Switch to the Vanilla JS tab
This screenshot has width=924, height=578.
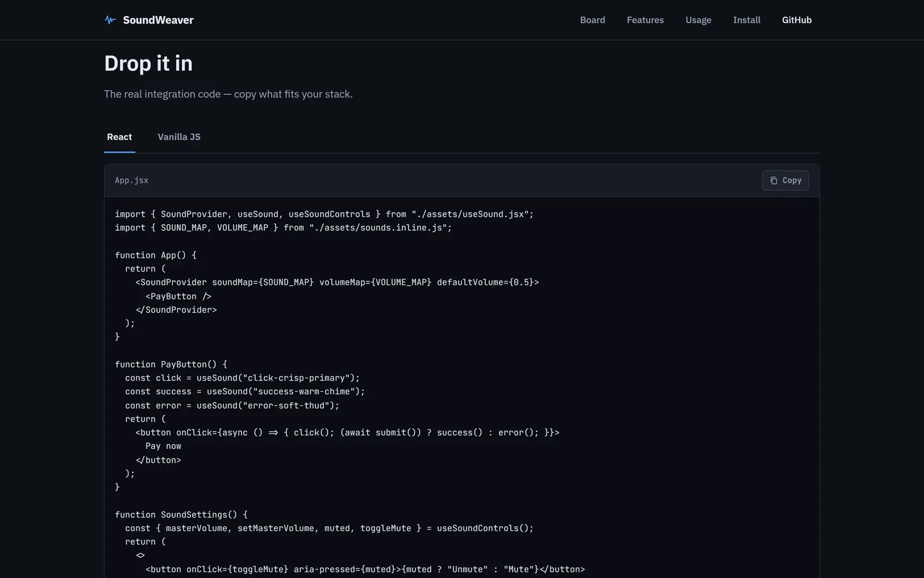click(179, 137)
